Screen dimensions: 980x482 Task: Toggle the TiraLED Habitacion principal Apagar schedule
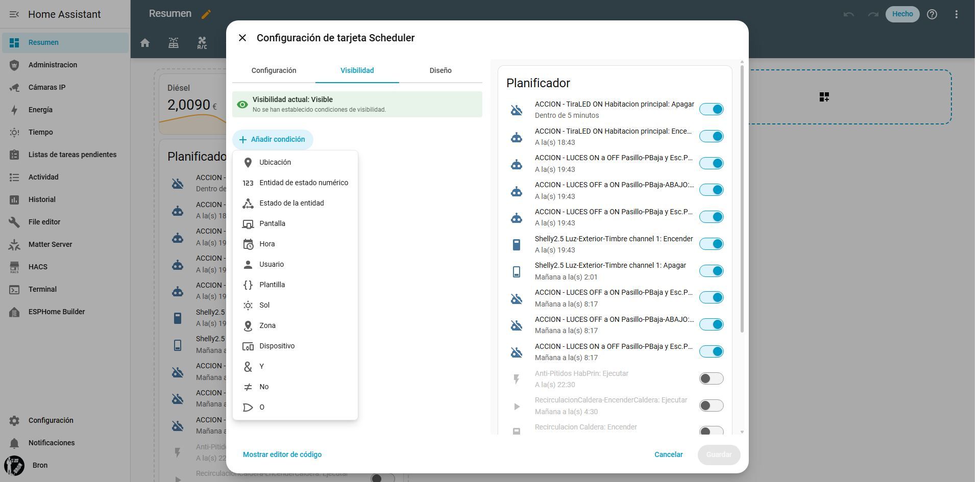pos(712,109)
